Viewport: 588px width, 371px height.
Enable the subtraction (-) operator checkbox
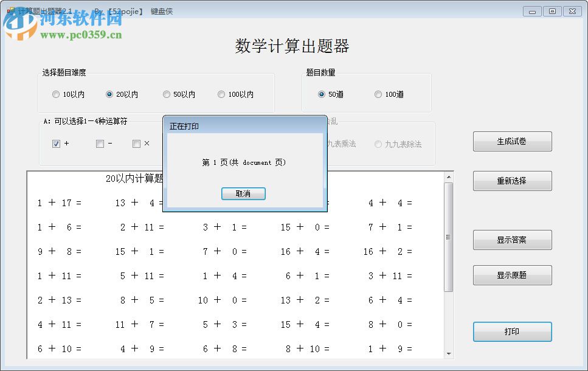(99, 144)
